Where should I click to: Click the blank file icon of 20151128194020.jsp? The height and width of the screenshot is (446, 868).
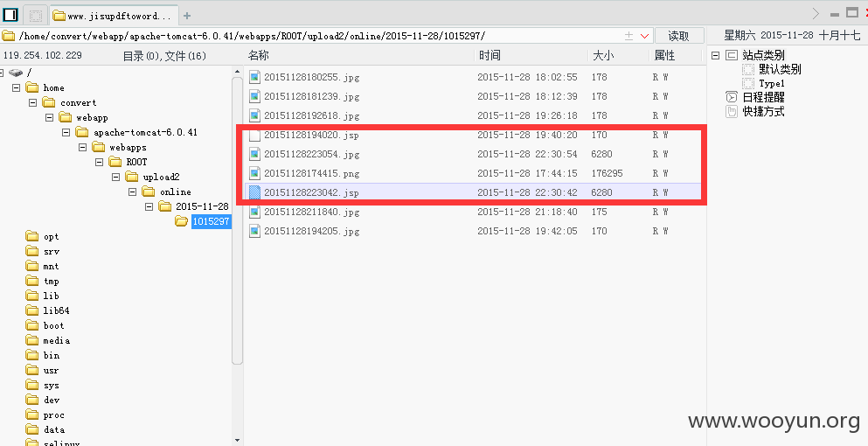tap(254, 135)
